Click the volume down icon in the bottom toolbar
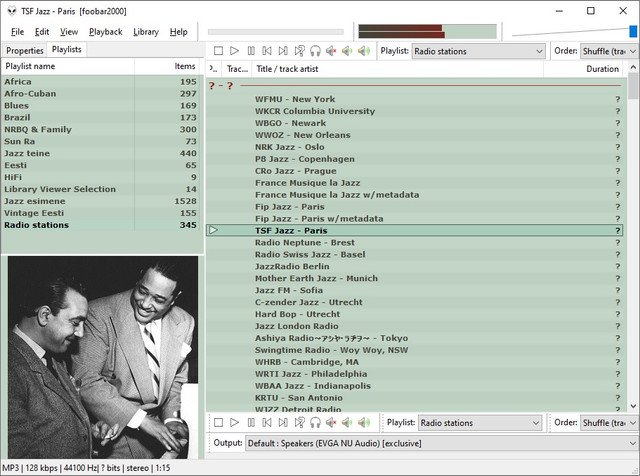 (x=347, y=422)
